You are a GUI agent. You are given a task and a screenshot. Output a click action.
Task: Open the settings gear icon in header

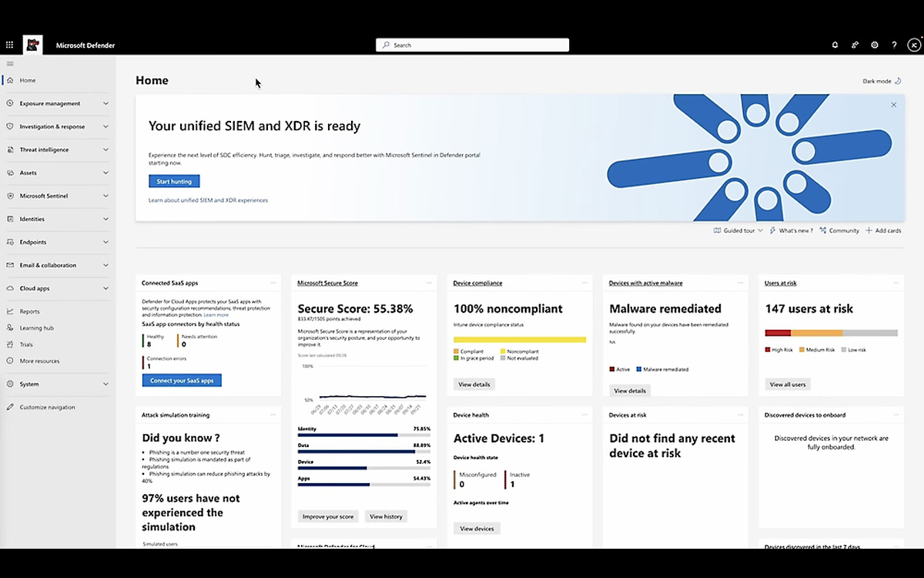(x=875, y=45)
